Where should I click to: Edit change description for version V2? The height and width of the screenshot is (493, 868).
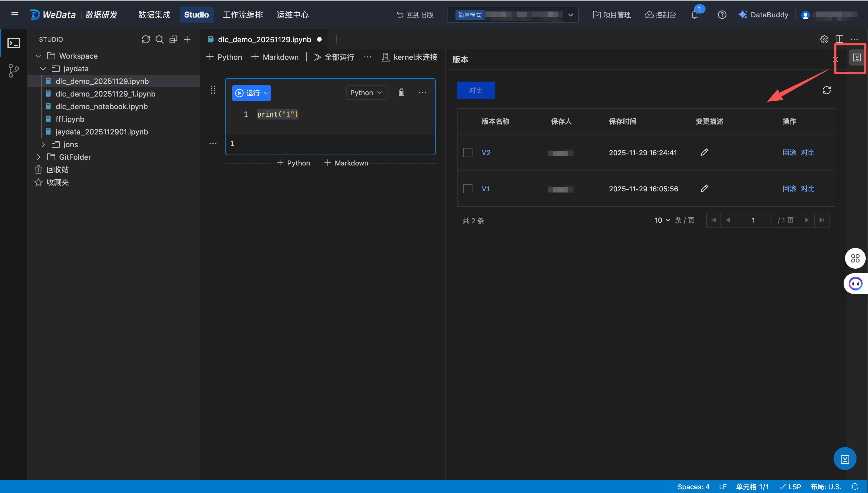pos(704,152)
